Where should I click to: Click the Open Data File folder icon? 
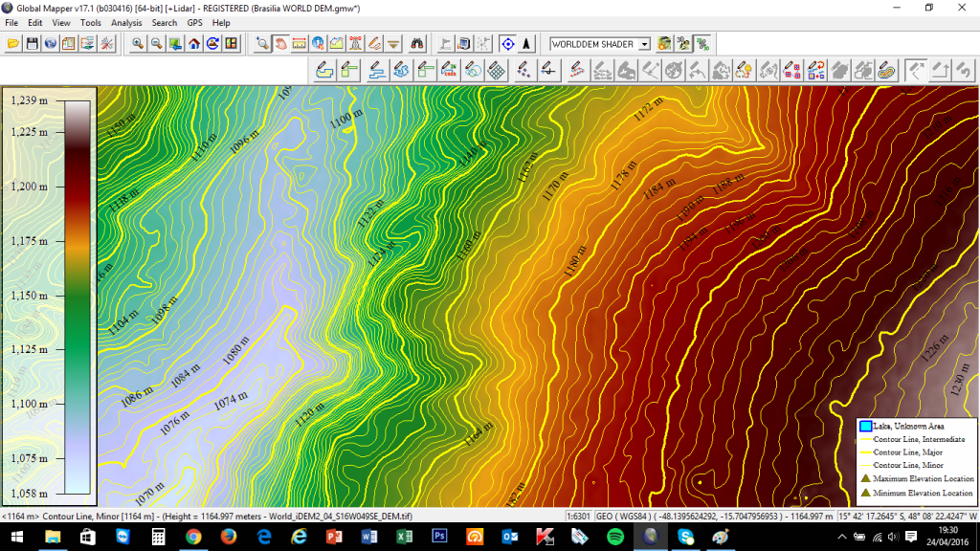(x=13, y=44)
